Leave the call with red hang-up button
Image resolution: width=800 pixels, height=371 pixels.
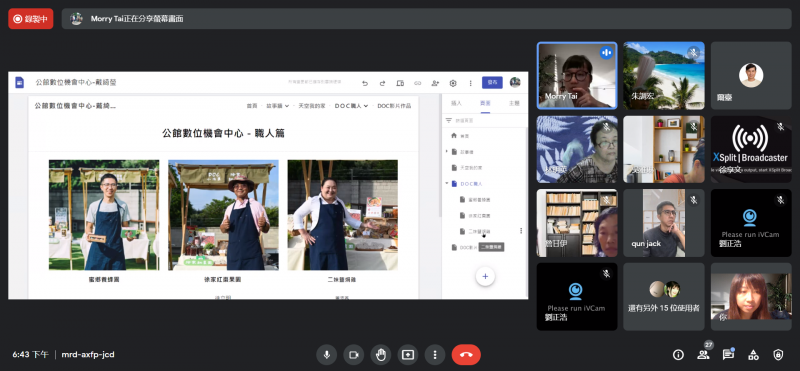(x=466, y=355)
